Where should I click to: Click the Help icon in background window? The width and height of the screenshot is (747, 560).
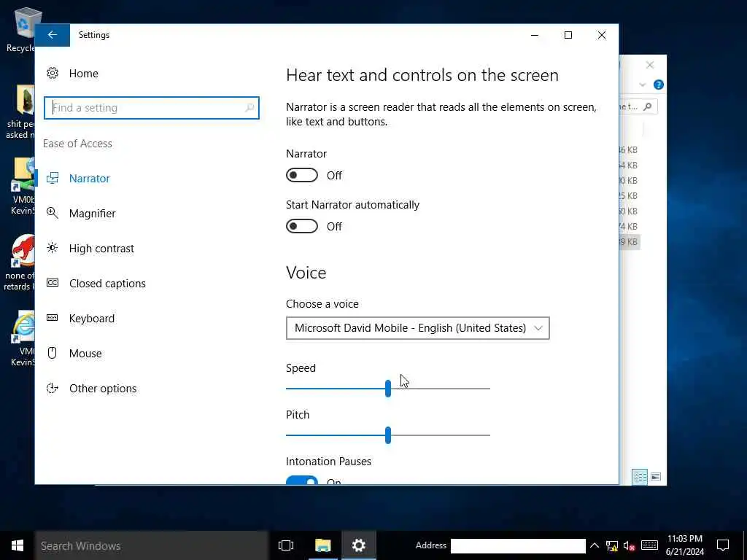[659, 85]
